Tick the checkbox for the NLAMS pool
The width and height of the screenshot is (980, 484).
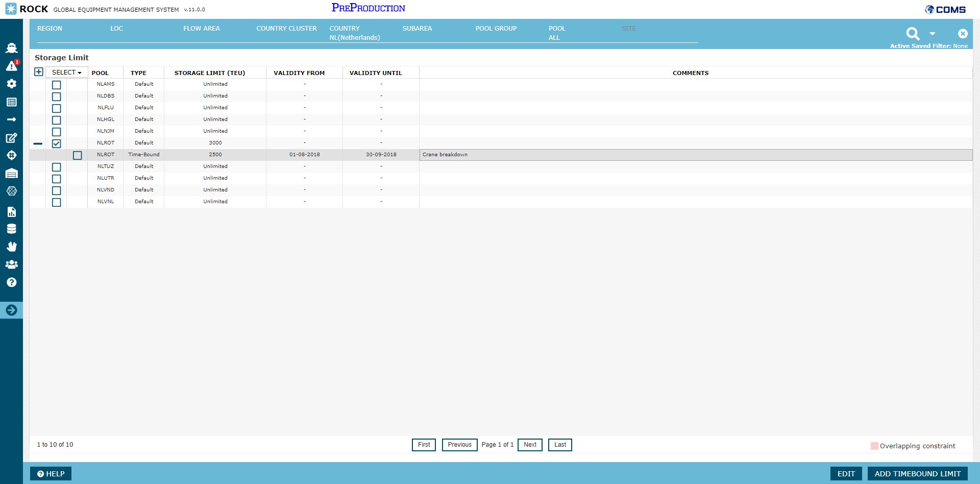57,85
